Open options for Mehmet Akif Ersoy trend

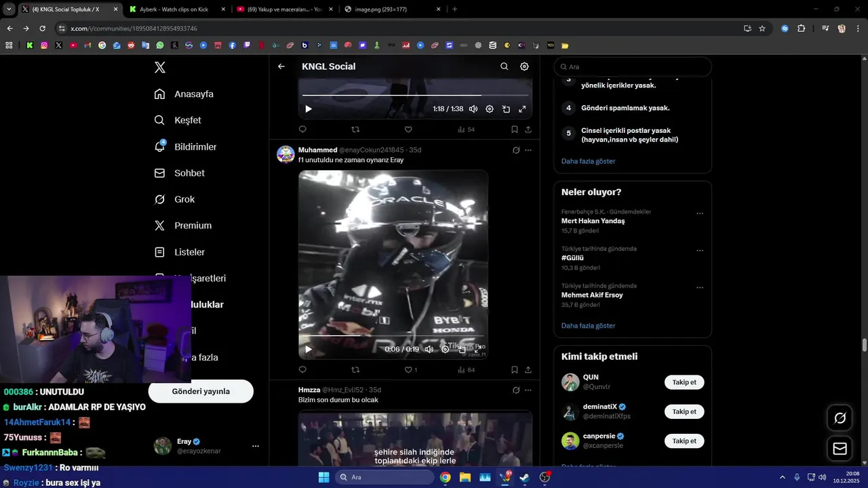pos(700,287)
